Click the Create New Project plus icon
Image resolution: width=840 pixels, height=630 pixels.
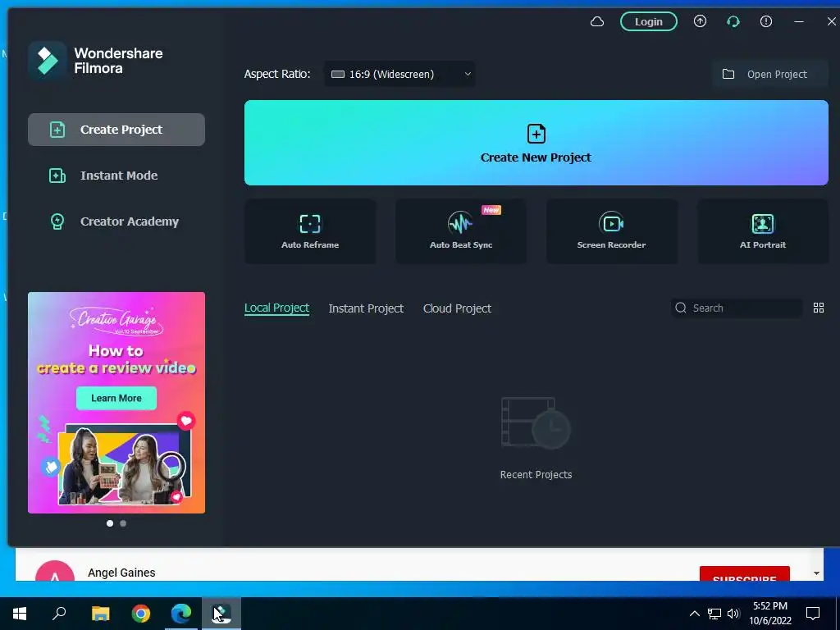click(536, 134)
